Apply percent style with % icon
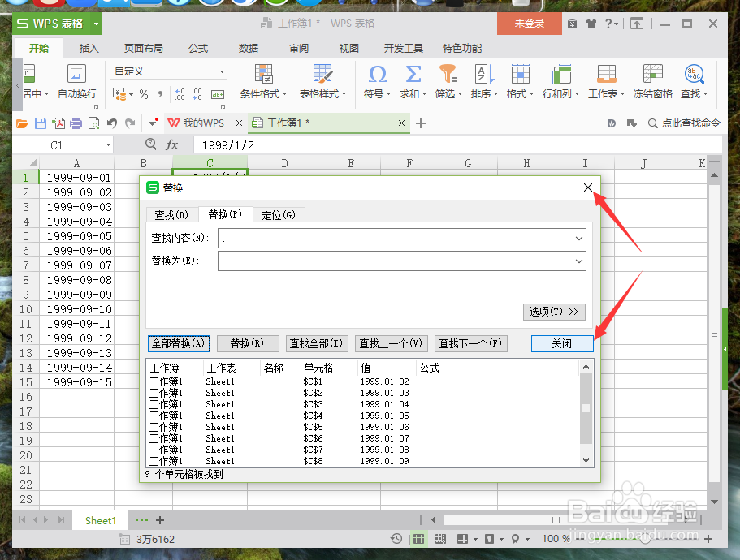This screenshot has width=740, height=560. [x=144, y=95]
